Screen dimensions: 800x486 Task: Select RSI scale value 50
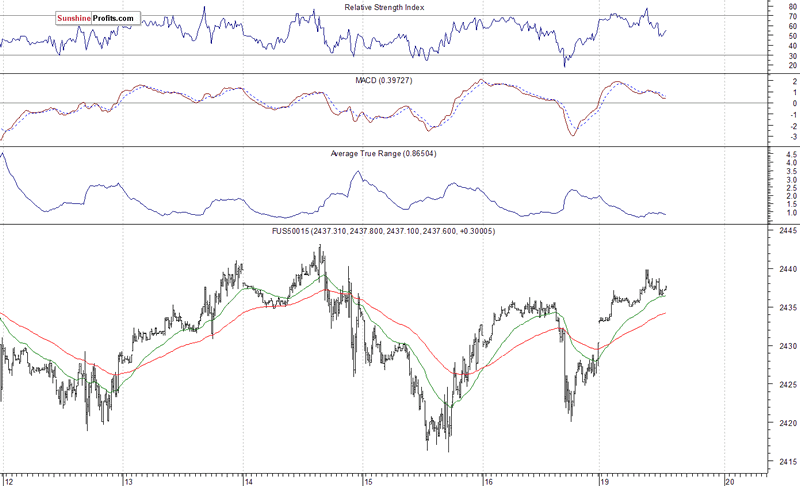792,36
